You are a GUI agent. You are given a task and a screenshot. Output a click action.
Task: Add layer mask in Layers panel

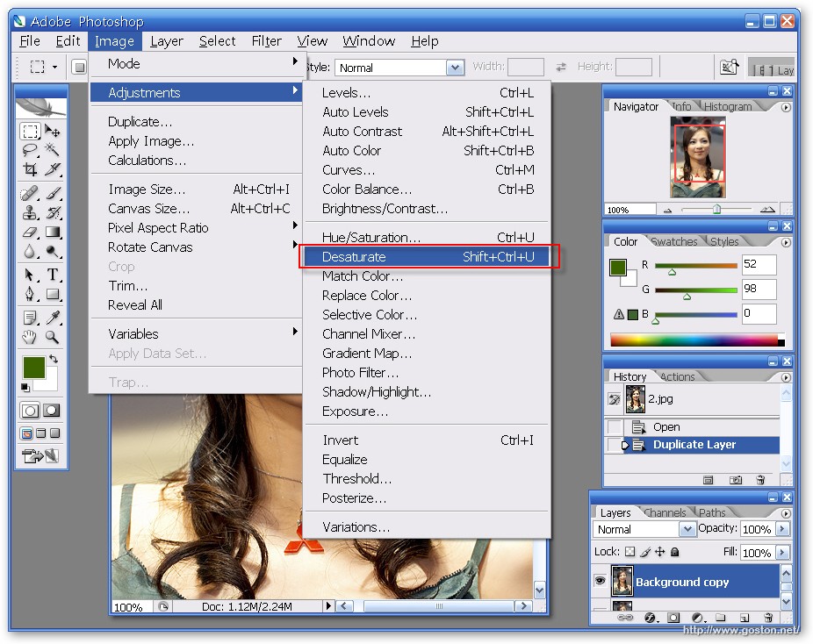click(673, 618)
